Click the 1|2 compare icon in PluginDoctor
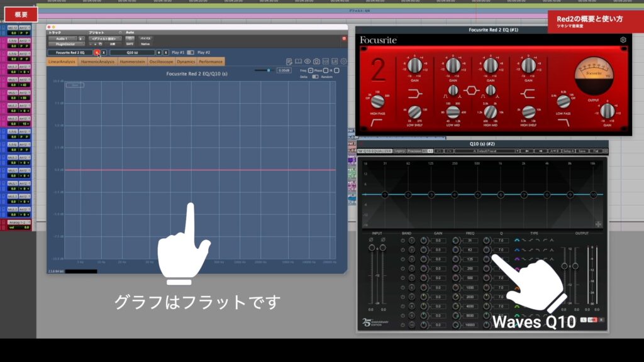Viewport: 644px width, 362px height. click(325, 62)
